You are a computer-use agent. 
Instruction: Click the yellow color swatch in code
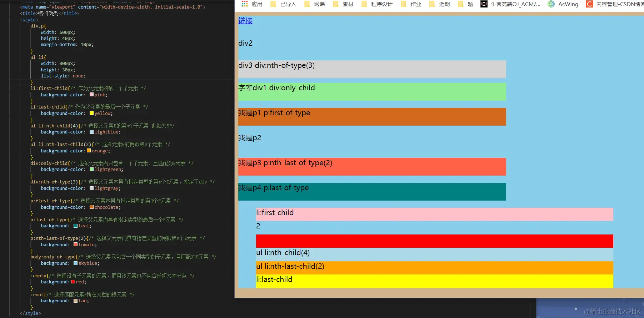92,113
